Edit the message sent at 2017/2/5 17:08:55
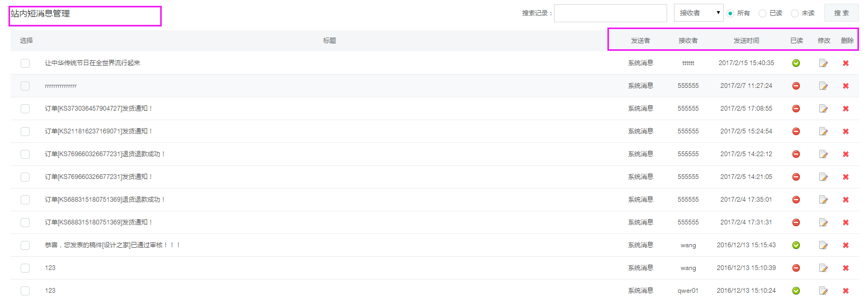Image resolution: width=868 pixels, height=297 pixels. tap(823, 109)
